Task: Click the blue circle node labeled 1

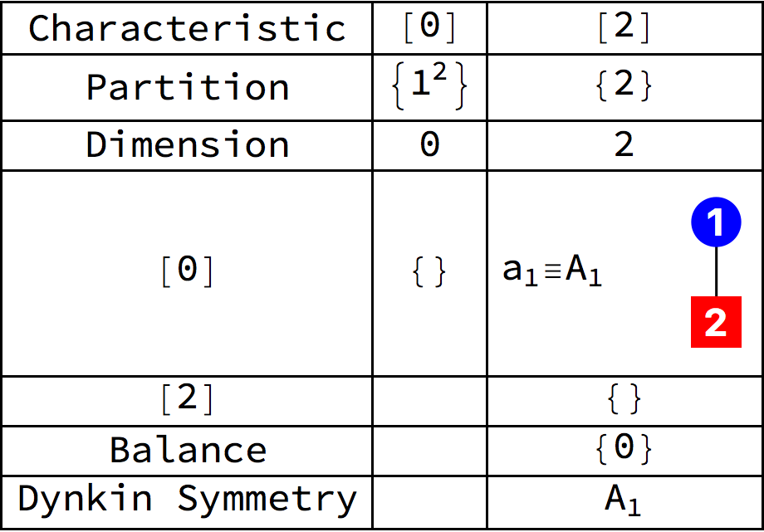Action: pyautogui.click(x=716, y=222)
